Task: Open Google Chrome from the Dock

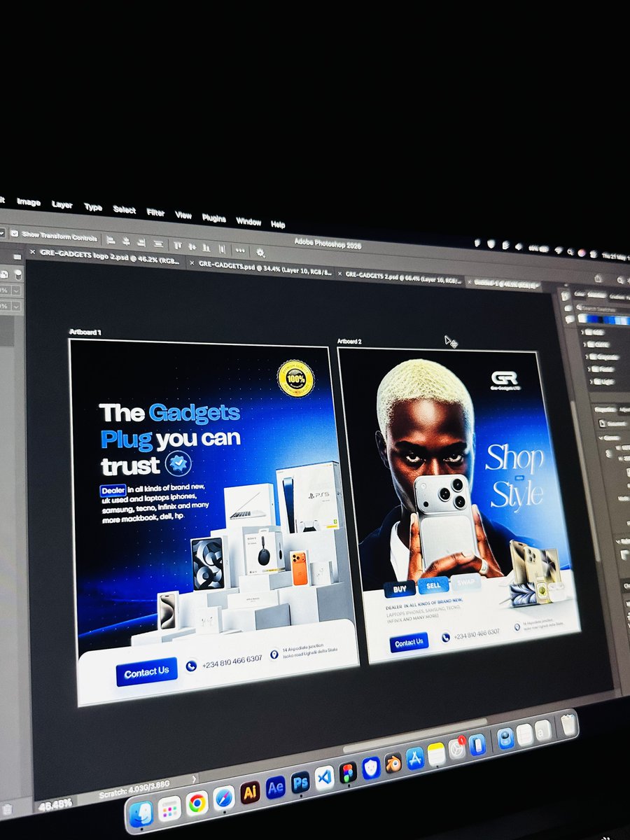Action: (197, 803)
